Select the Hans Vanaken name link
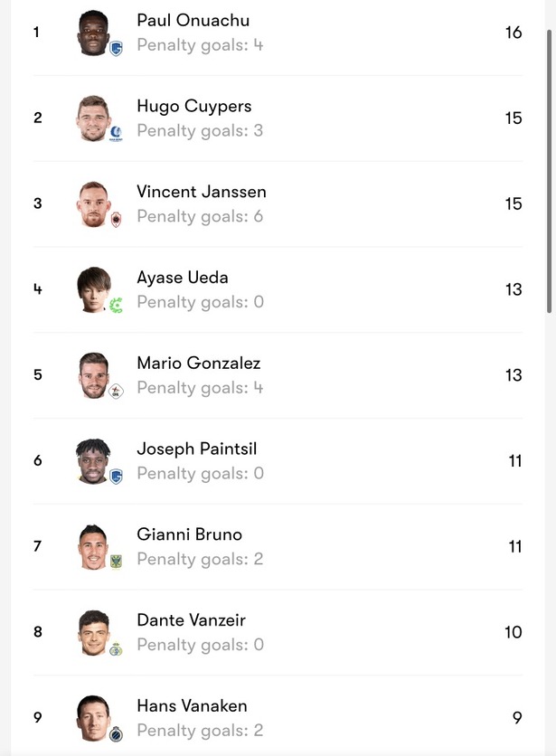Viewport: 556px width, 756px height. (x=192, y=706)
